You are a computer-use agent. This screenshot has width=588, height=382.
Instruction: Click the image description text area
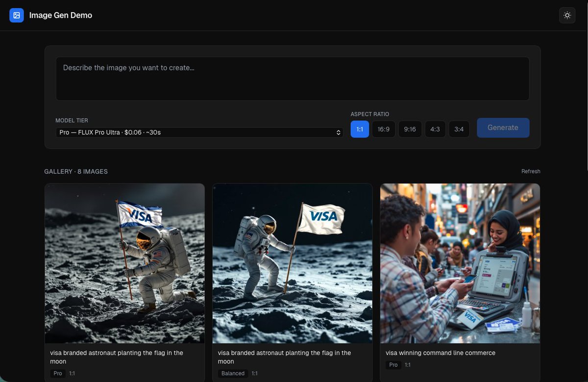pos(293,78)
